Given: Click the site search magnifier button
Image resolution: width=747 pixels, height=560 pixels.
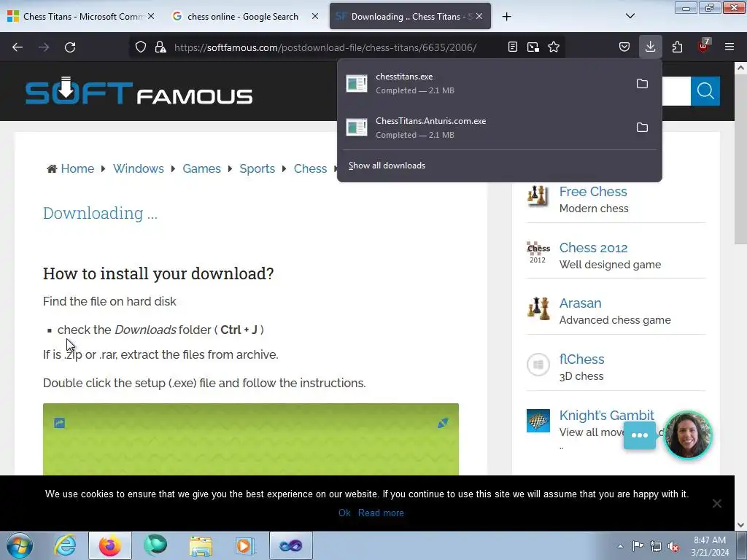Looking at the screenshot, I should [705, 91].
